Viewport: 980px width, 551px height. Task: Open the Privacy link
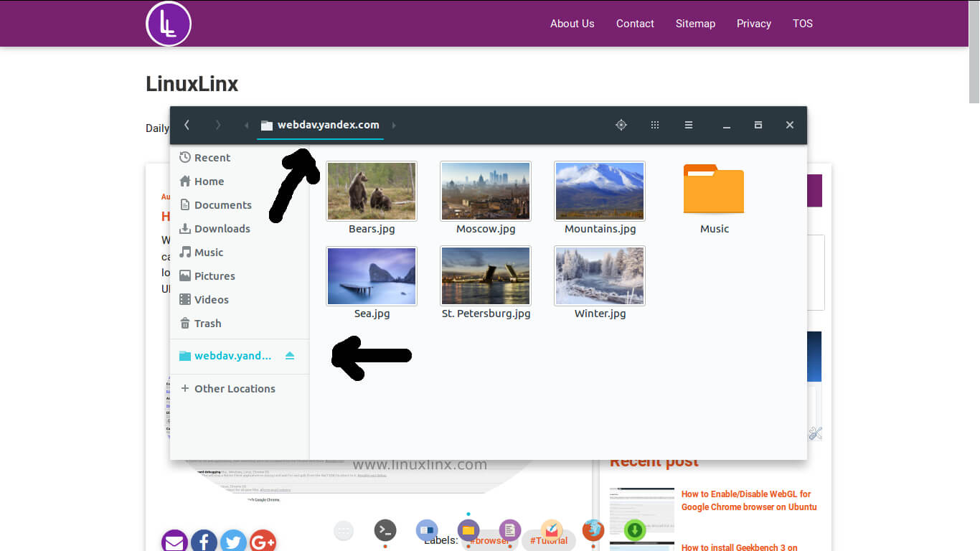click(x=754, y=24)
